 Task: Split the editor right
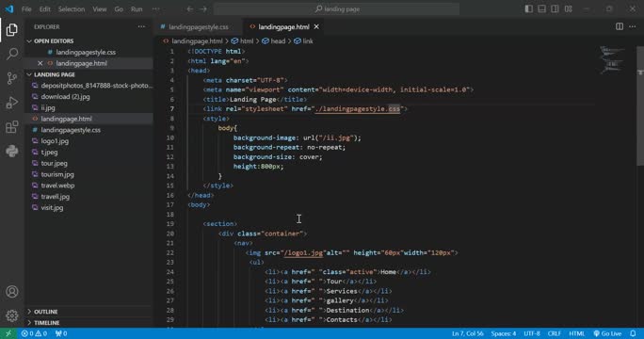619,26
